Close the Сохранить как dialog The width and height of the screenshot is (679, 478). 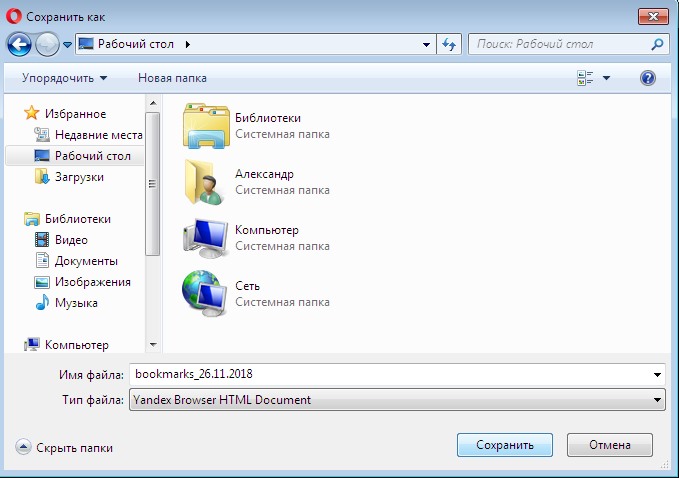[653, 17]
